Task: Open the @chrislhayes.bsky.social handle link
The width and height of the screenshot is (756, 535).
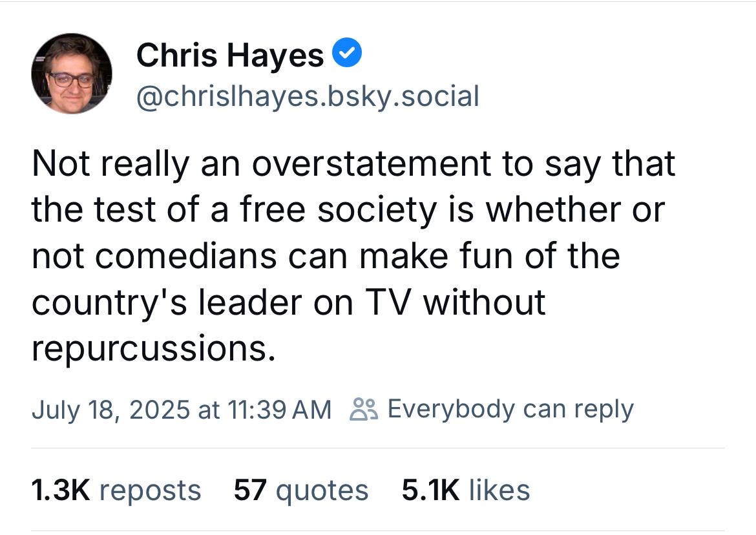Action: pos(308,96)
